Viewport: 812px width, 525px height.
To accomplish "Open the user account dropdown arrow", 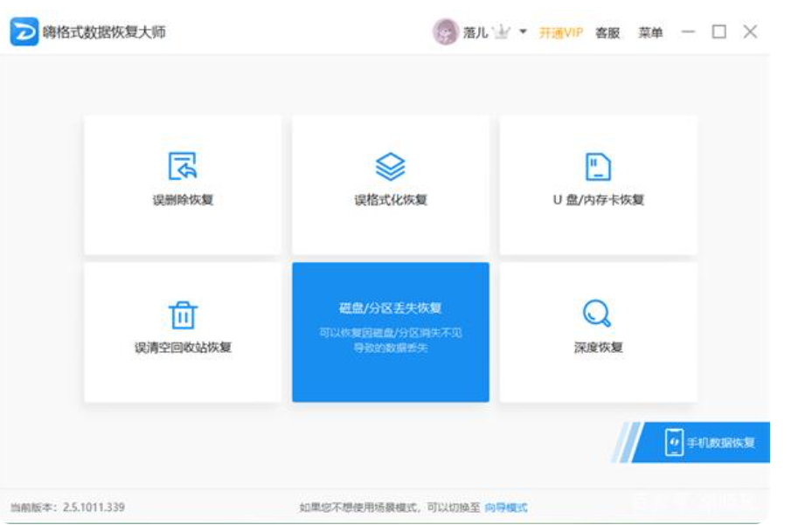I will (524, 33).
